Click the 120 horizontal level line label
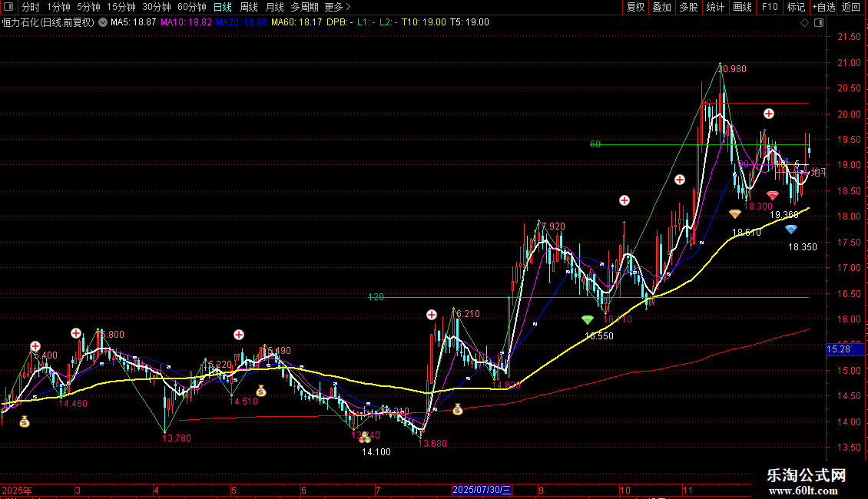 point(376,297)
